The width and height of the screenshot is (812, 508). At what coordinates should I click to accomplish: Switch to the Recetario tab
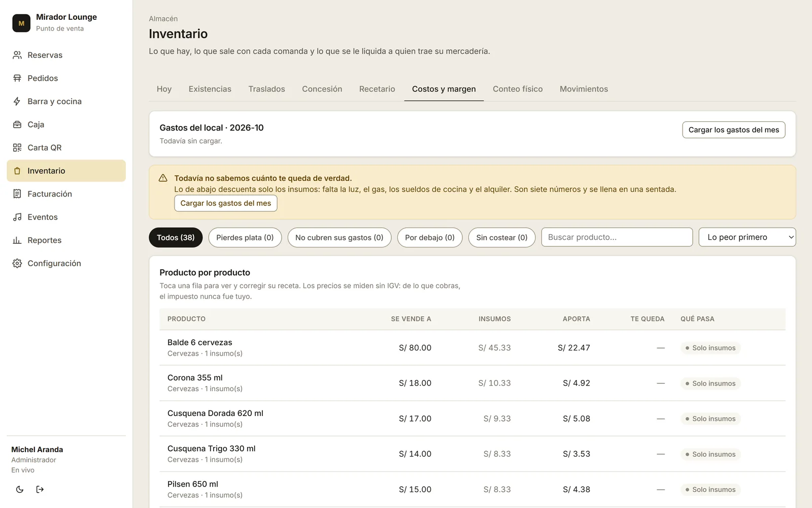click(377, 89)
